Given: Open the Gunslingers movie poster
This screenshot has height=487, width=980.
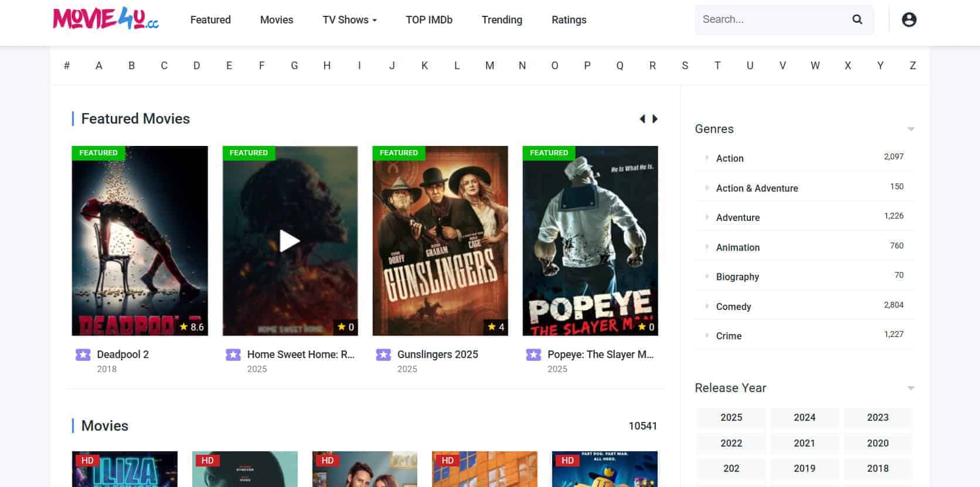Looking at the screenshot, I should [440, 240].
